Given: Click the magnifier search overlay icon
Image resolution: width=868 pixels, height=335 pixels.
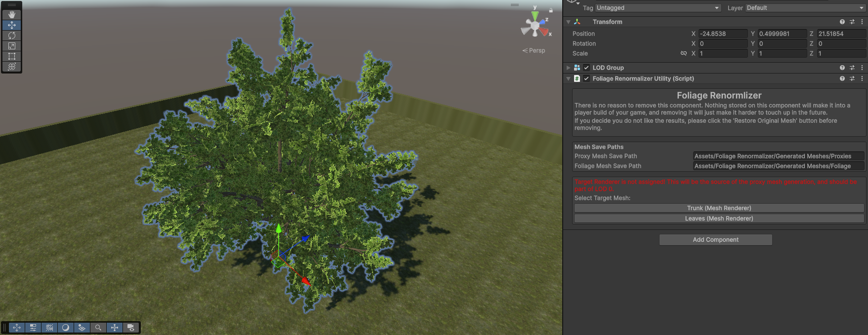Looking at the screenshot, I should [x=98, y=328].
